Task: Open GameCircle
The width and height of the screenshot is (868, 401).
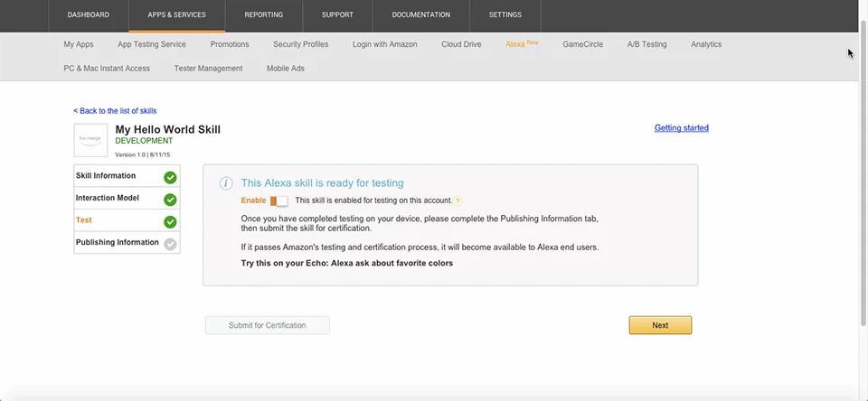Action: point(582,44)
